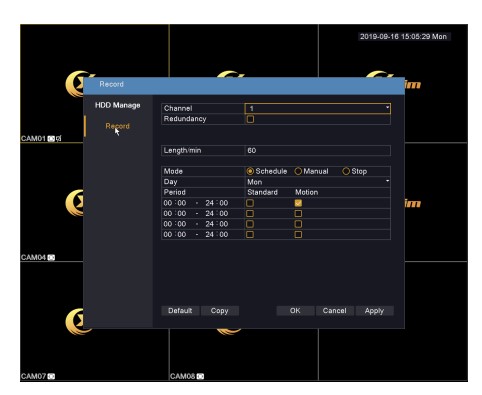Click the Length/min field showing 60
The width and height of the screenshot is (482, 395).
tap(318, 150)
